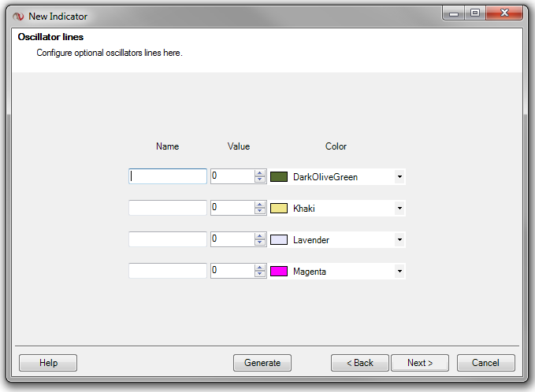Click the Name field in the Khaki row
The width and height of the screenshot is (535, 392).
pyautogui.click(x=168, y=208)
